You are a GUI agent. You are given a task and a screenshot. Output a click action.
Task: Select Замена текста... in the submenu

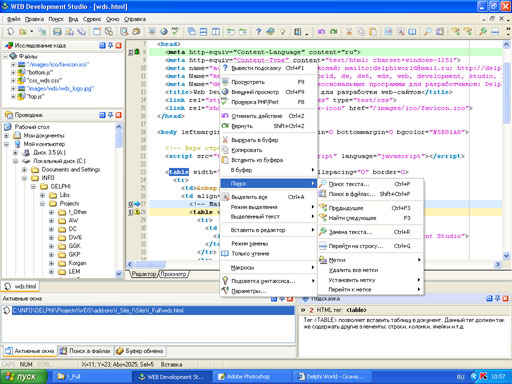(370, 232)
